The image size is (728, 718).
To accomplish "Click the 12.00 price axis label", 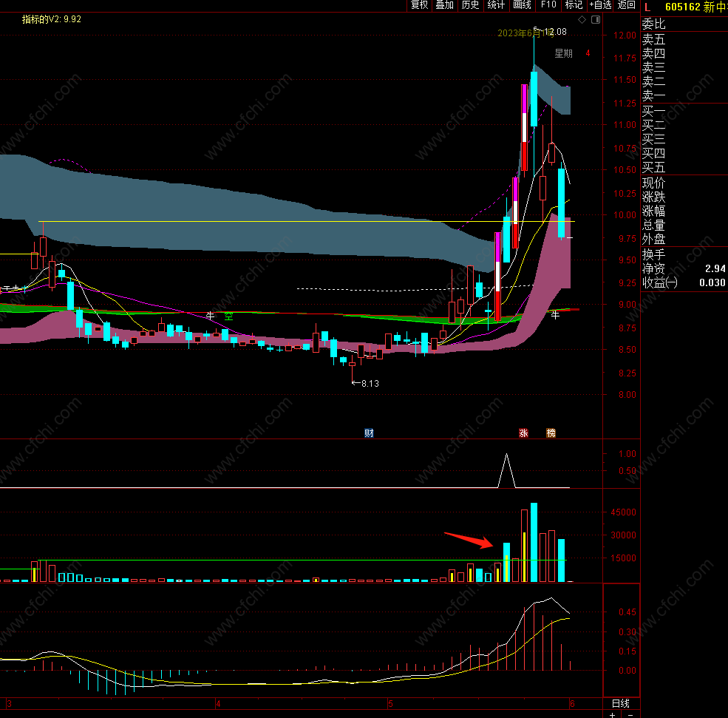I will 625,35.
